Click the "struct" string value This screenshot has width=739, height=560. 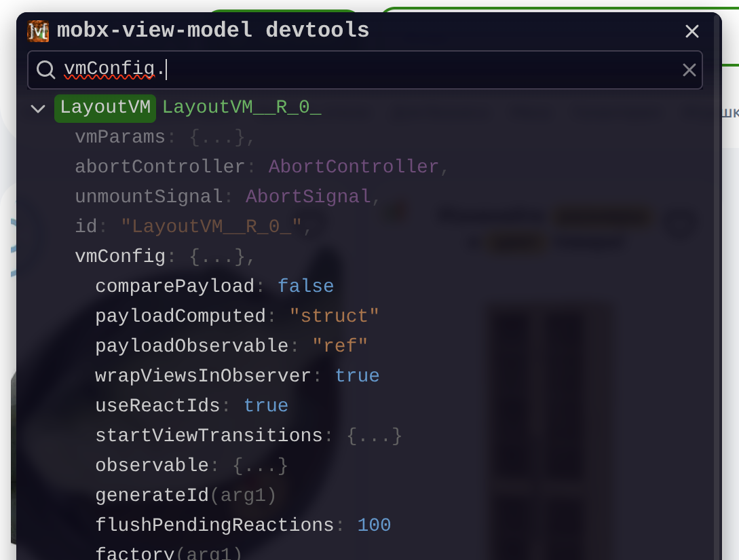(334, 316)
